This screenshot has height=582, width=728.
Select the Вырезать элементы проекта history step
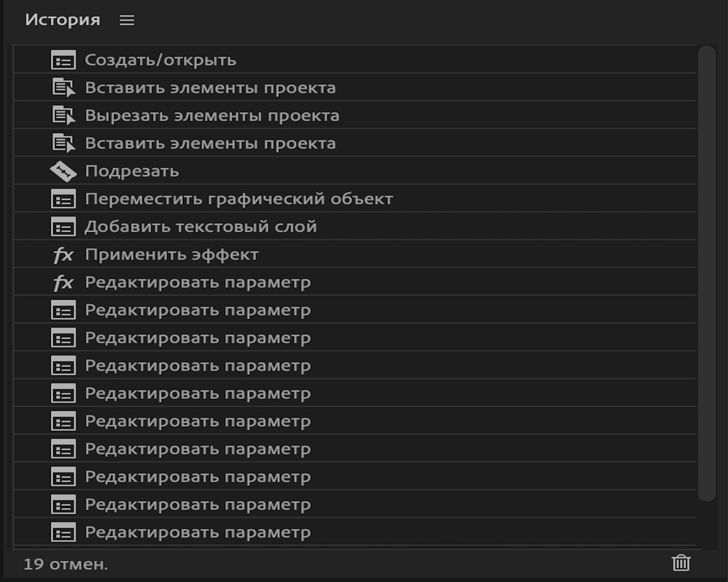tap(212, 115)
